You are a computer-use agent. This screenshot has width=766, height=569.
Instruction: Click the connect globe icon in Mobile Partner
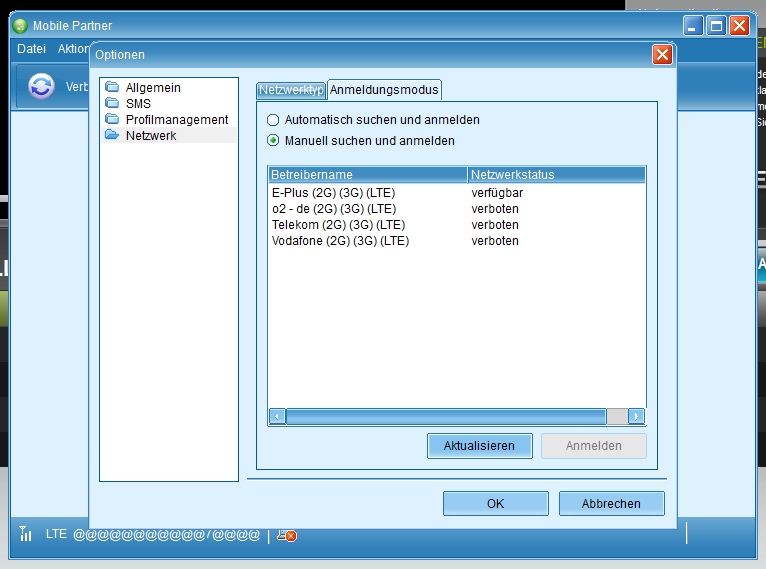41,86
